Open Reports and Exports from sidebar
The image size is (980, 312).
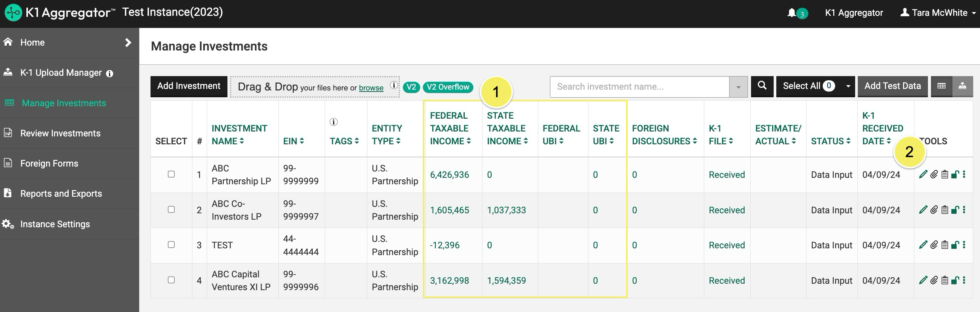click(x=61, y=194)
